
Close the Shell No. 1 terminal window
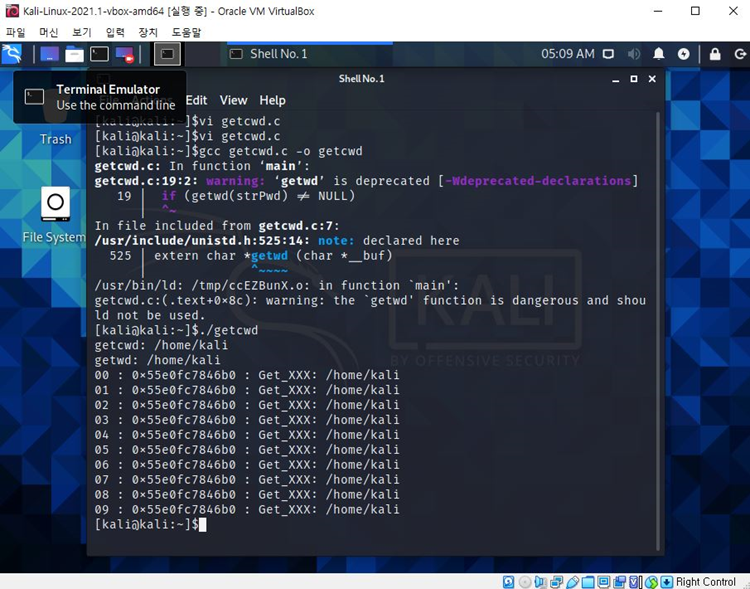[x=652, y=79]
